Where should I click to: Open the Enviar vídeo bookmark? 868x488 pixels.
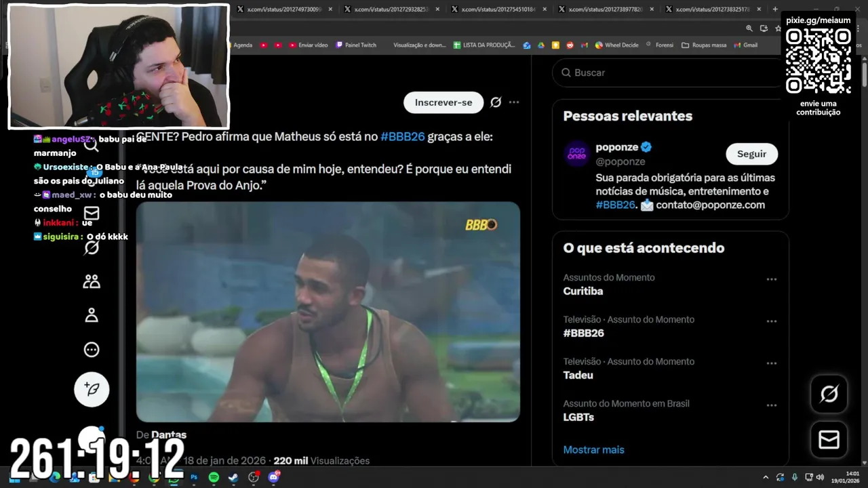coord(308,45)
